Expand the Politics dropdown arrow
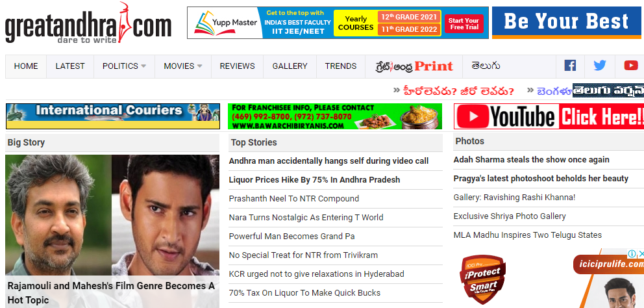Screen dimensions: 644x308 point(143,66)
